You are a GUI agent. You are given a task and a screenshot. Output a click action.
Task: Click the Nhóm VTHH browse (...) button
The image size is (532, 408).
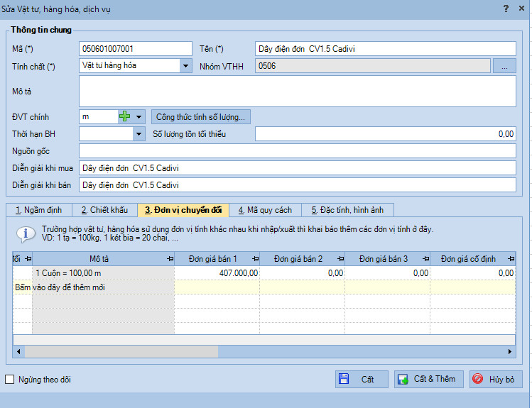504,66
